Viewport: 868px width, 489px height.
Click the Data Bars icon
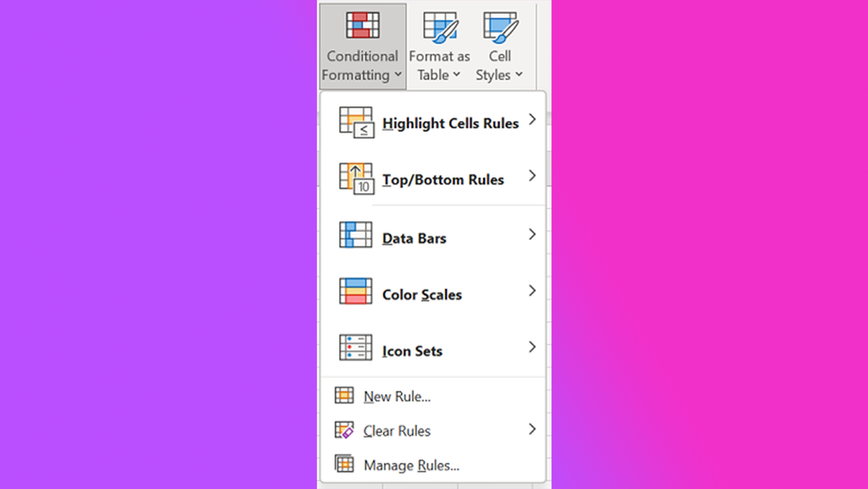pos(355,235)
